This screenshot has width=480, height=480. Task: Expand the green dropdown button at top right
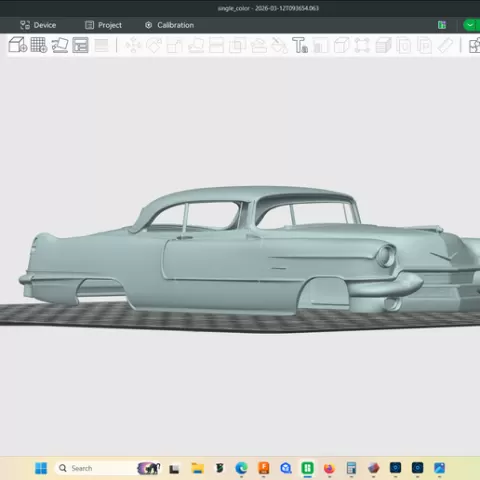click(471, 25)
